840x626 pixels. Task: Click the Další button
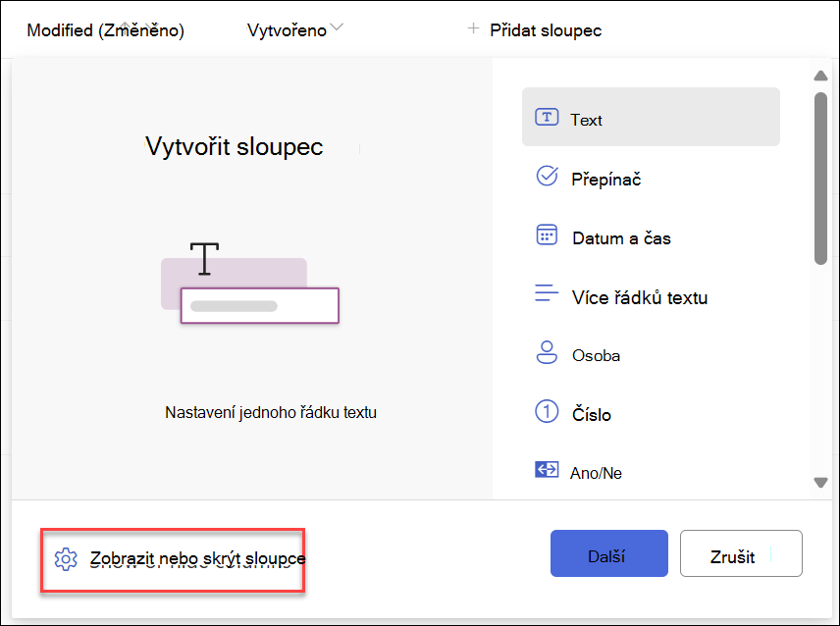[609, 553]
